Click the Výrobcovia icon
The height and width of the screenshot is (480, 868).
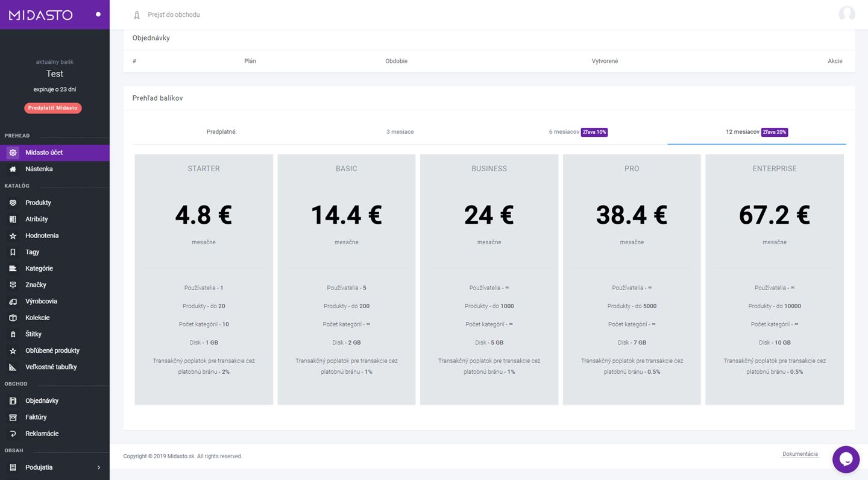tap(13, 302)
